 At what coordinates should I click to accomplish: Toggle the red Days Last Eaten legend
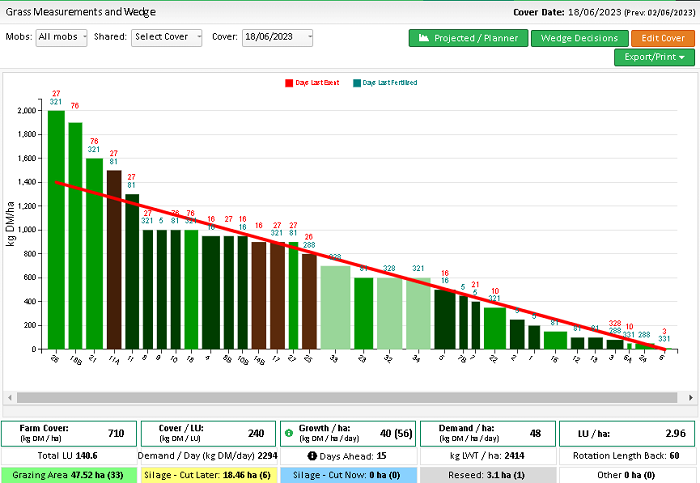pyautogui.click(x=312, y=83)
